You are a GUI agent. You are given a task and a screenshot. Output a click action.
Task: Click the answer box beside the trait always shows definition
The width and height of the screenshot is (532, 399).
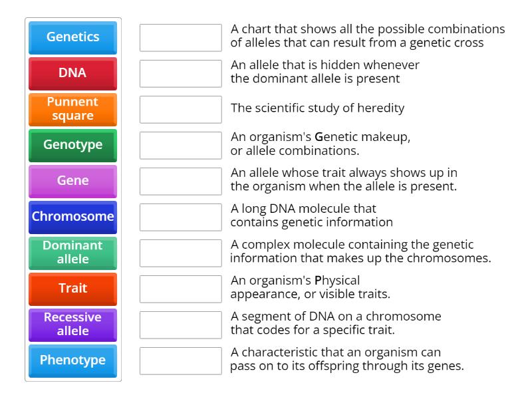click(x=180, y=182)
